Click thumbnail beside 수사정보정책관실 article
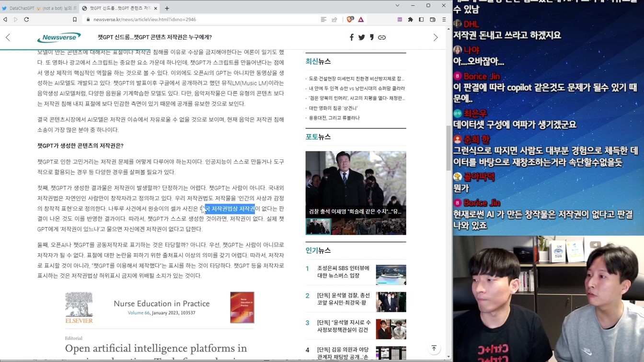 (x=391, y=329)
